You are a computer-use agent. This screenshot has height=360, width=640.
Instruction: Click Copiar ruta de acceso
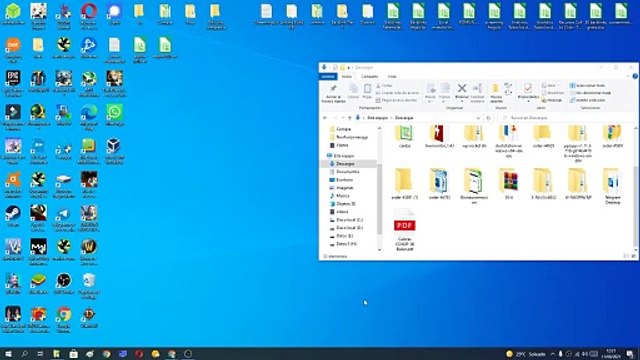(397, 93)
